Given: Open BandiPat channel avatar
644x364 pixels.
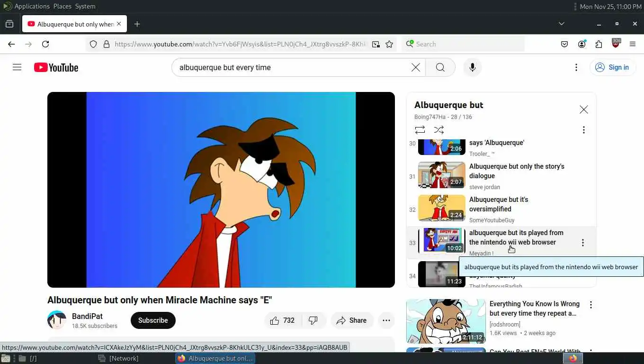Looking at the screenshot, I should click(57, 320).
